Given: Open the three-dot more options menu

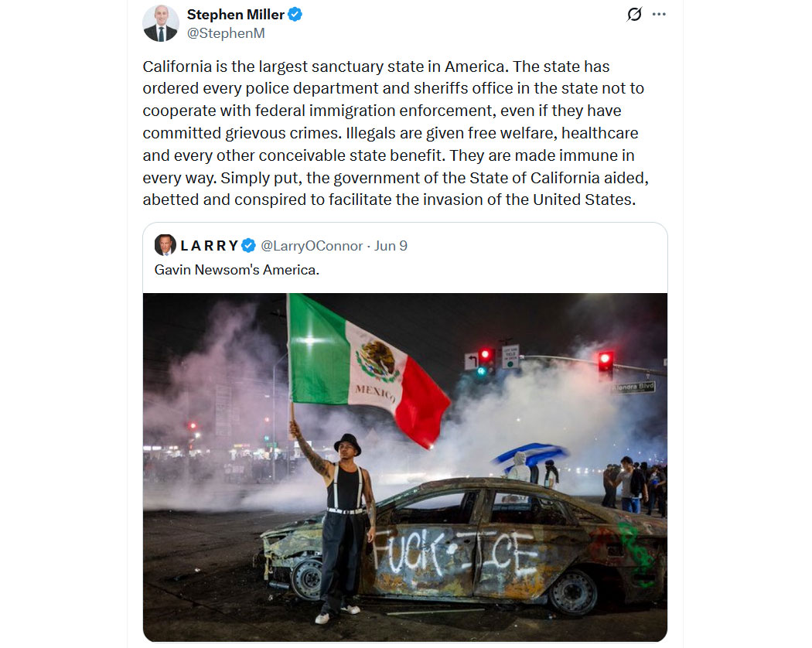Looking at the screenshot, I should pyautogui.click(x=659, y=14).
